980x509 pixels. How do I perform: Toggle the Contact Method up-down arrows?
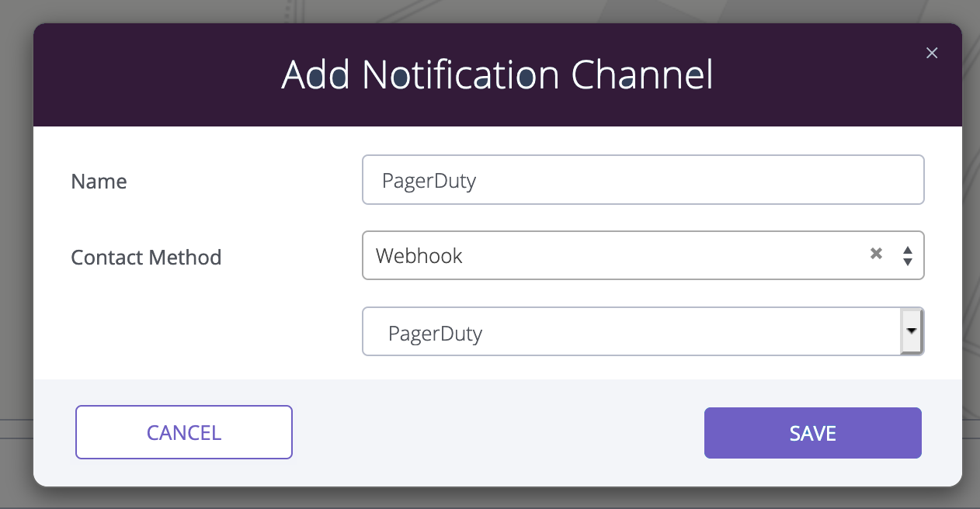pos(907,255)
